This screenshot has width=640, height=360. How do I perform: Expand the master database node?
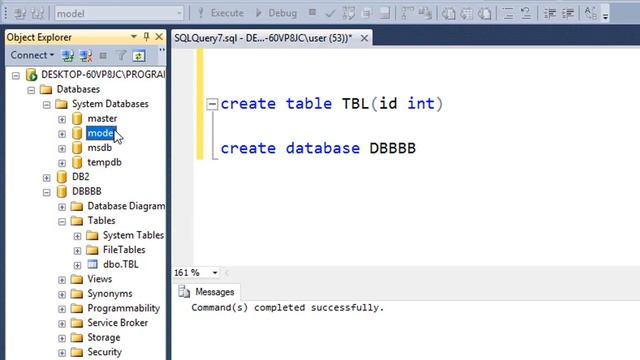tap(62, 120)
